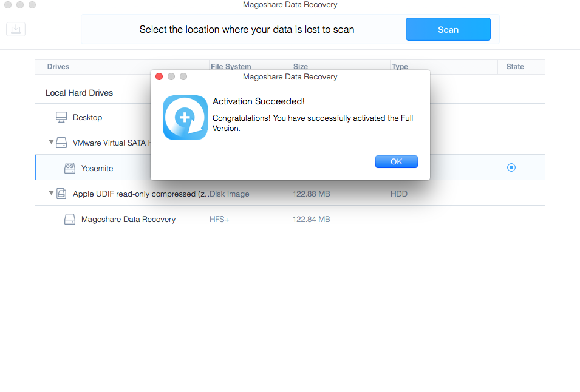The width and height of the screenshot is (580, 392).
Task: Click the HDD type cell
Action: pyautogui.click(x=399, y=194)
